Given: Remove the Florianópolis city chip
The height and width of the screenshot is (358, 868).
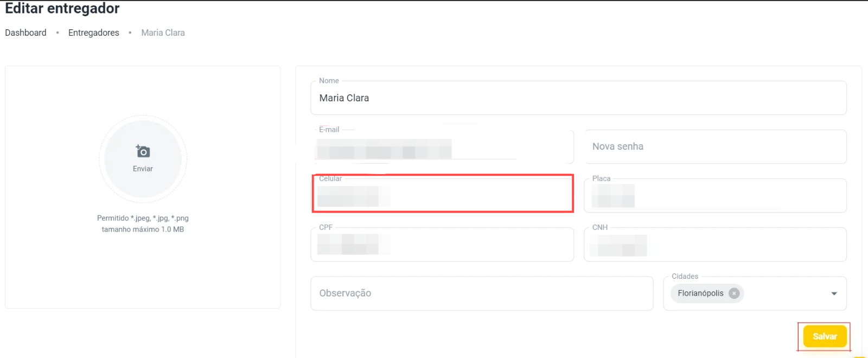Looking at the screenshot, I should [x=734, y=293].
